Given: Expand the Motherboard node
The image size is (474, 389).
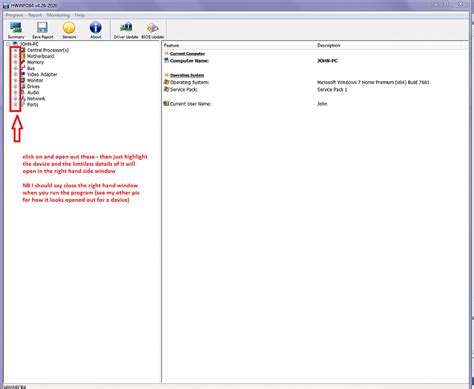Looking at the screenshot, I should pos(15,56).
